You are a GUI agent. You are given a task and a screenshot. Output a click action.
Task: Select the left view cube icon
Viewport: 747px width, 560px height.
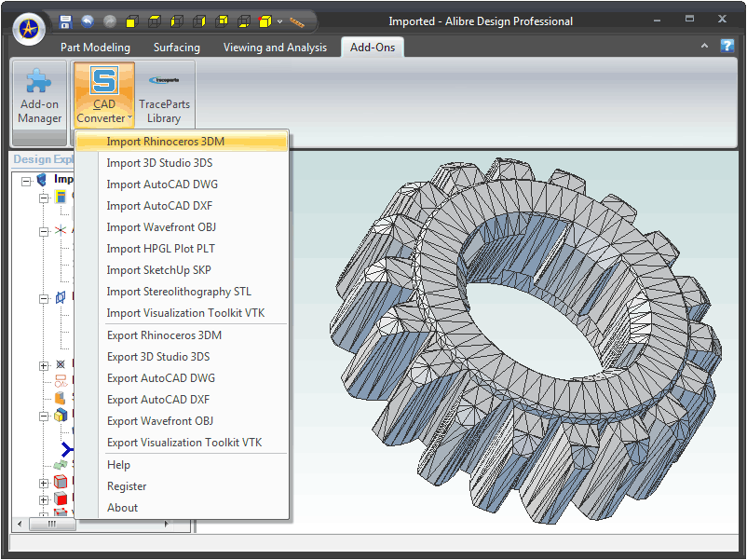coord(177,21)
